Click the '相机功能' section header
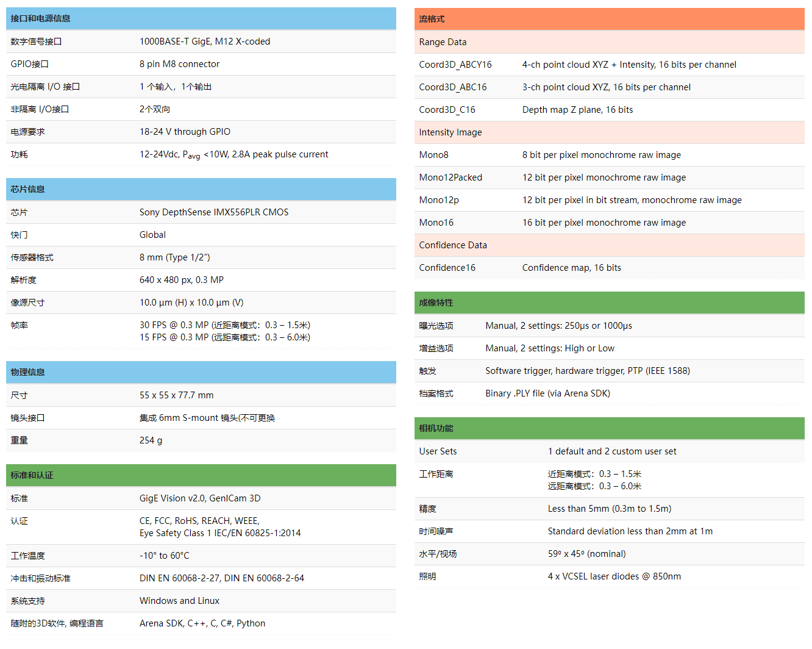This screenshot has height=649, width=812. point(609,428)
